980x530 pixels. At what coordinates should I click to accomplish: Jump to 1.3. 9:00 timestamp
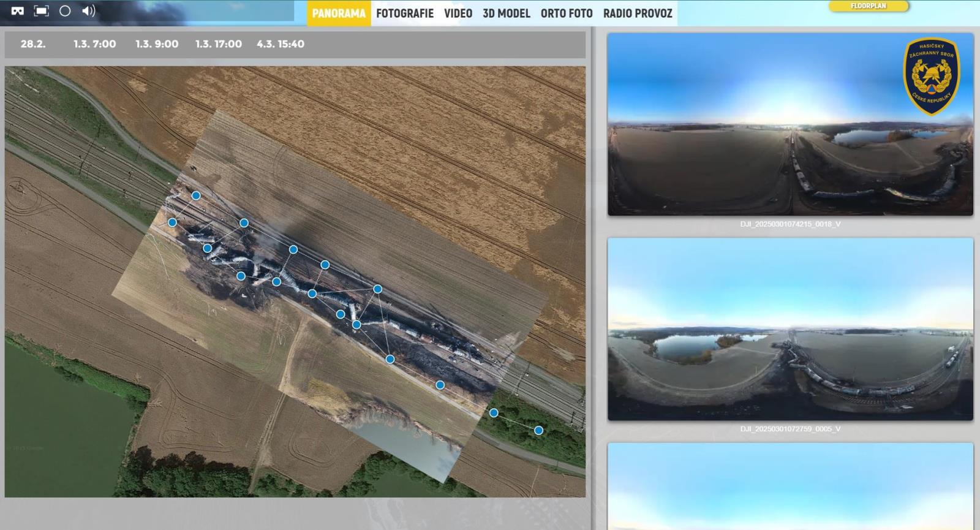coord(157,44)
